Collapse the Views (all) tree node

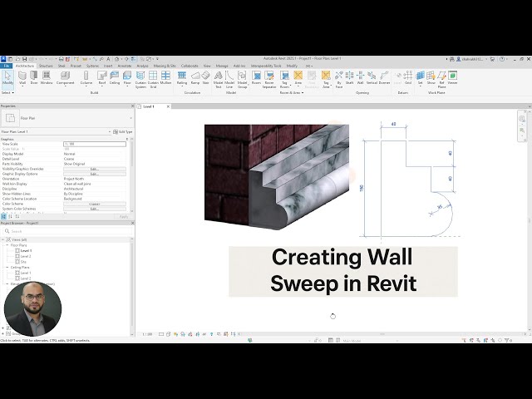[3, 239]
